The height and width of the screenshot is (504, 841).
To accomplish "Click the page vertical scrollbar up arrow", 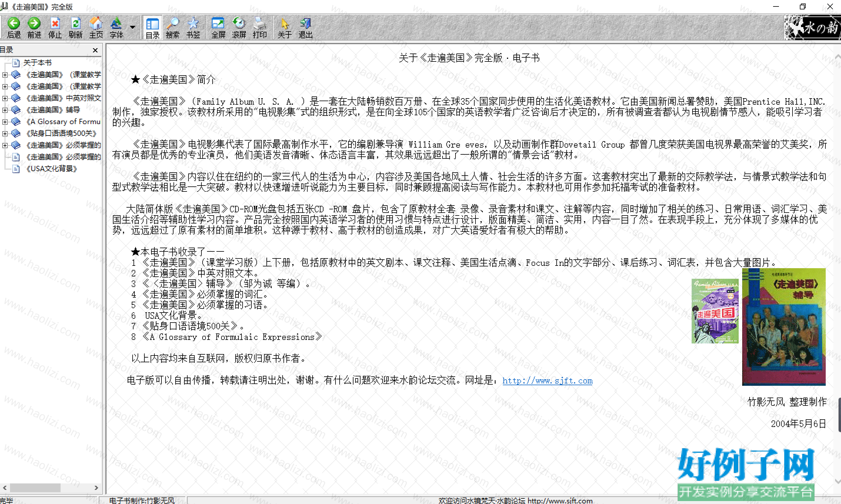I will pyautogui.click(x=837, y=56).
